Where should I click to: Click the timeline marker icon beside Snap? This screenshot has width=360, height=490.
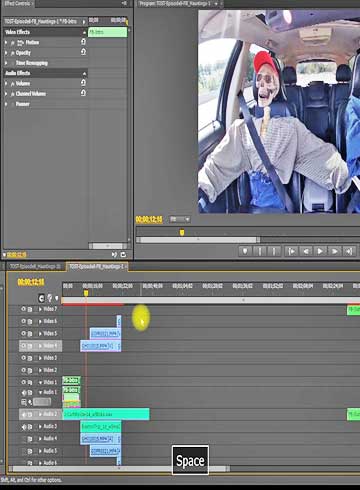coord(50,298)
